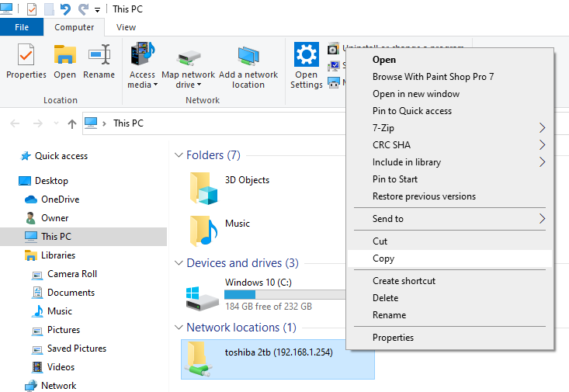The height and width of the screenshot is (392, 569).
Task: Switch to the View ribbon tab
Action: click(x=126, y=27)
